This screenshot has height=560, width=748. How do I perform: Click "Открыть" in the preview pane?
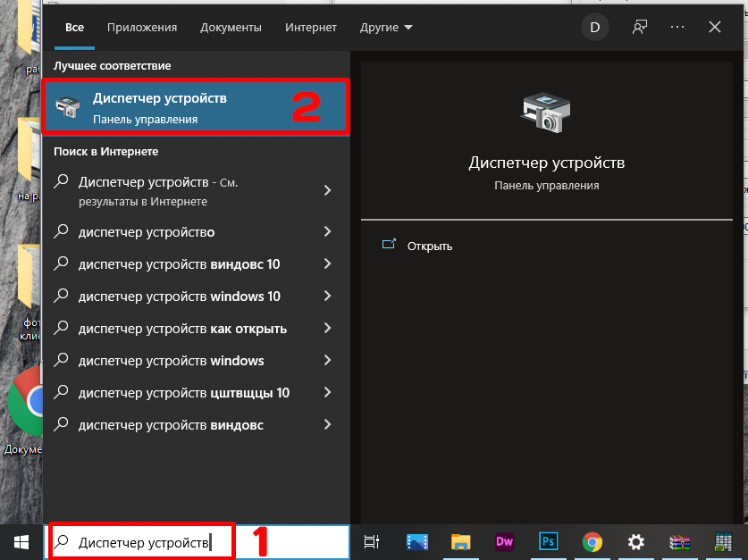429,246
